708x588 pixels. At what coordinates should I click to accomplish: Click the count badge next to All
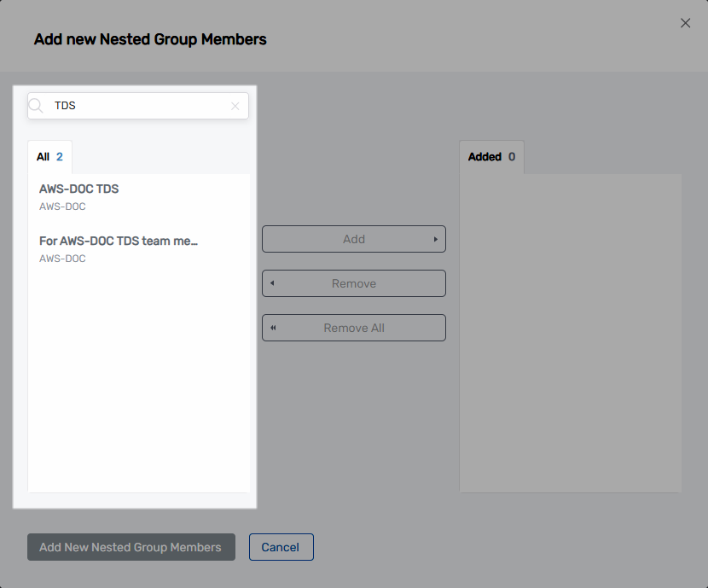pyautogui.click(x=60, y=156)
